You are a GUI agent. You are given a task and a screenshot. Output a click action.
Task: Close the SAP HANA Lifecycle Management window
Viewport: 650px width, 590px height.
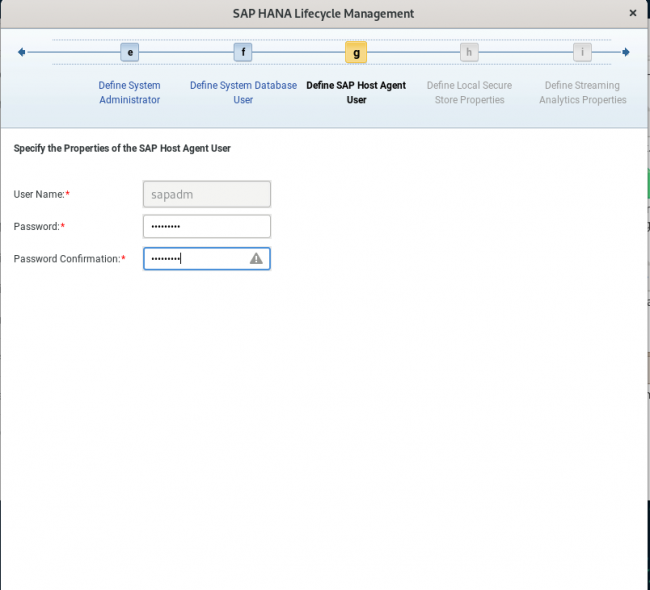coord(633,13)
